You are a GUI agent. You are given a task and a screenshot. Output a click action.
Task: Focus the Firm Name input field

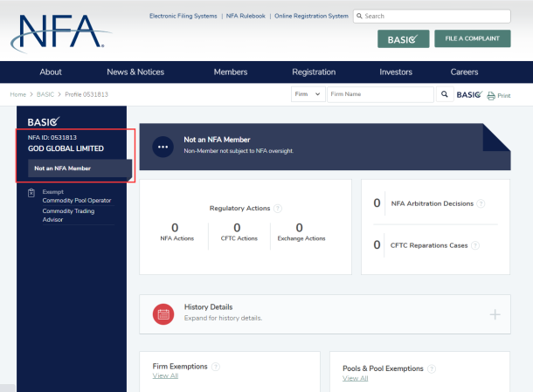(380, 94)
